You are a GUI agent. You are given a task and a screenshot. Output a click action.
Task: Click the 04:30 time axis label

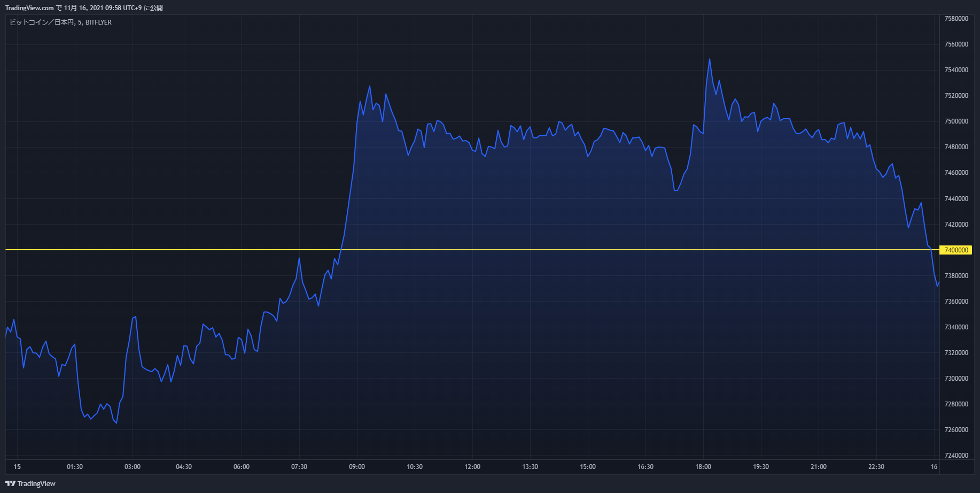[x=184, y=467]
